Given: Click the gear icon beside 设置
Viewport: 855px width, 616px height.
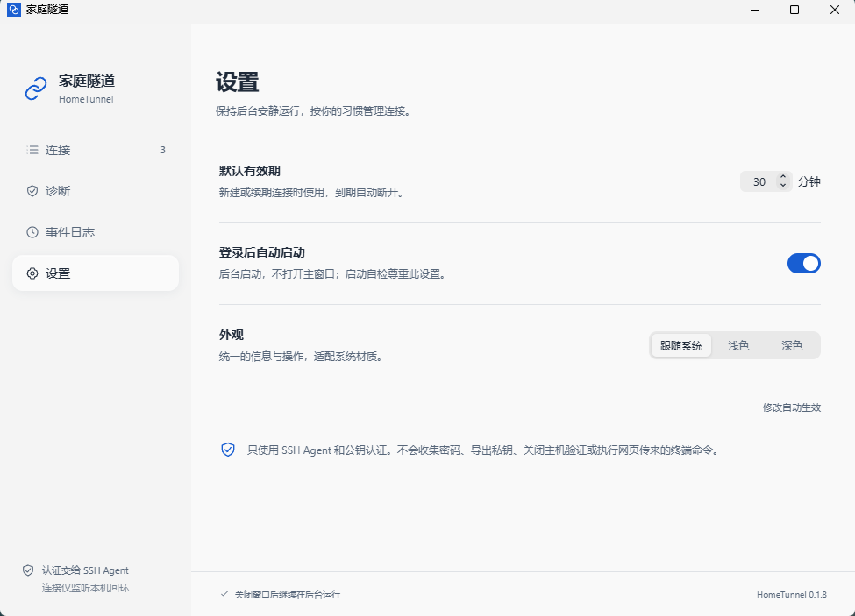Looking at the screenshot, I should [x=32, y=273].
